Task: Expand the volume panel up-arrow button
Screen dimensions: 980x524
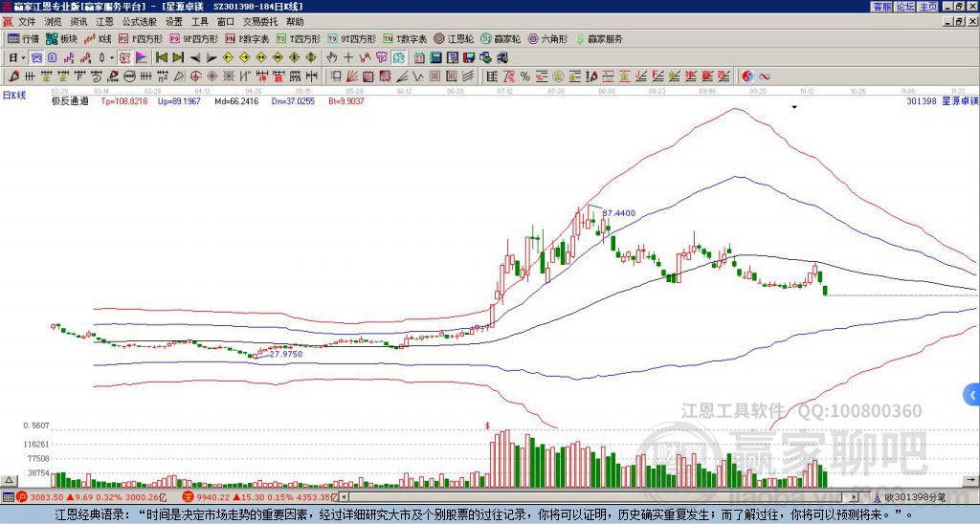Action: [x=8, y=480]
